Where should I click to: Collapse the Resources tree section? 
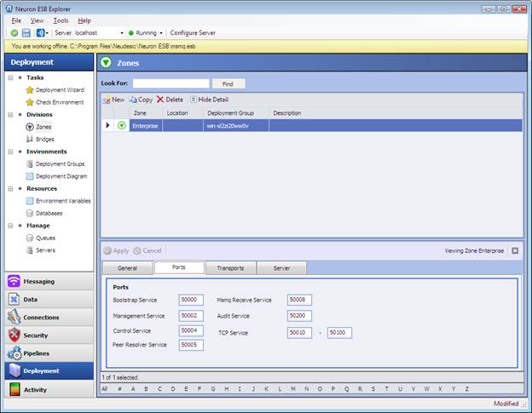10,188
